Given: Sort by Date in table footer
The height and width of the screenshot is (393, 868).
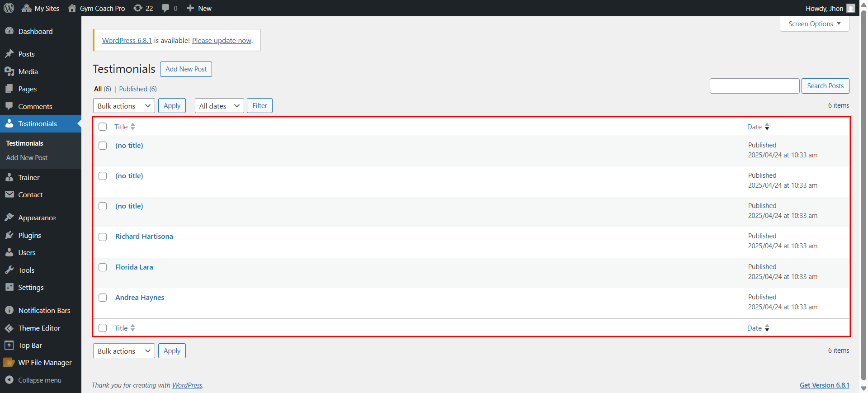Looking at the screenshot, I should [x=758, y=328].
